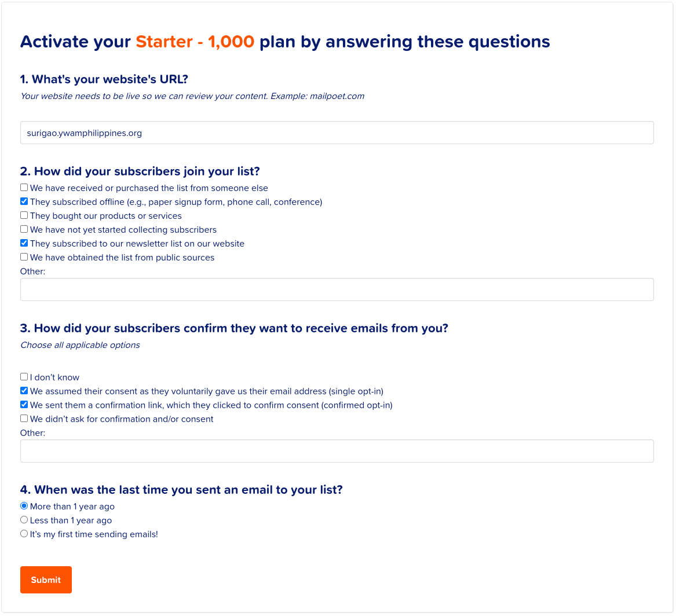Check the 'I don't know' option
Screen dimensions: 676x616
24,376
